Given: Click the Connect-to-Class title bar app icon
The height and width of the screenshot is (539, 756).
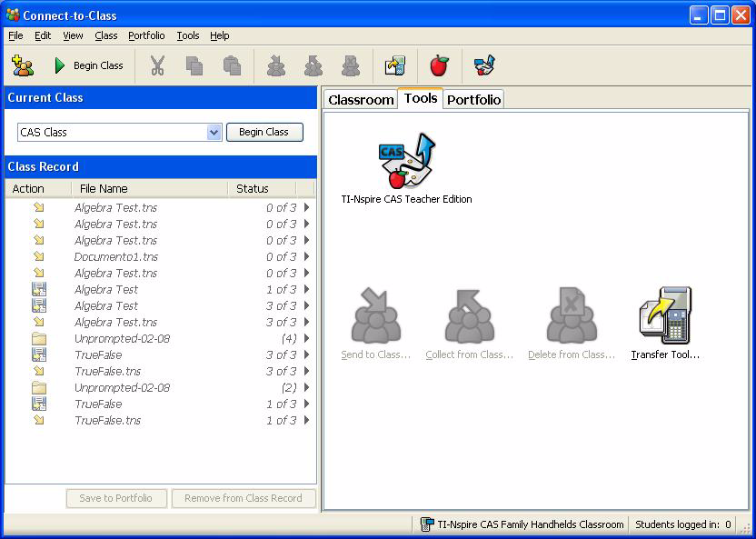Looking at the screenshot, I should coord(13,15).
